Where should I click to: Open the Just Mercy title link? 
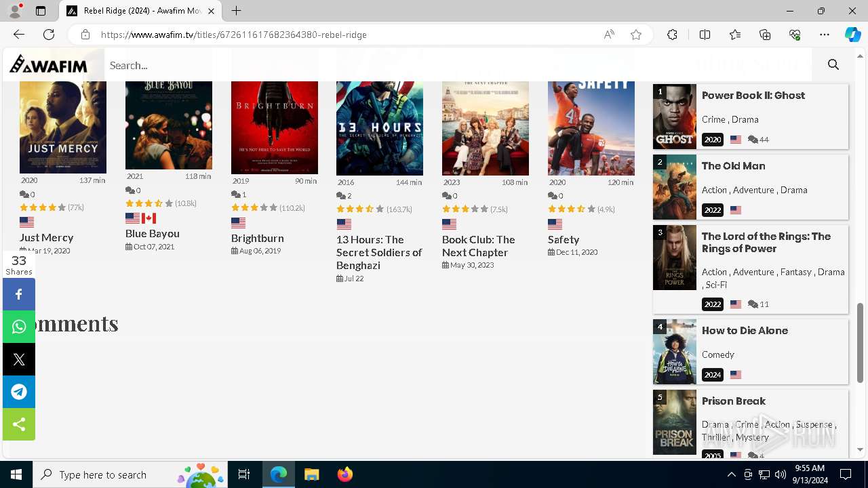tap(47, 237)
